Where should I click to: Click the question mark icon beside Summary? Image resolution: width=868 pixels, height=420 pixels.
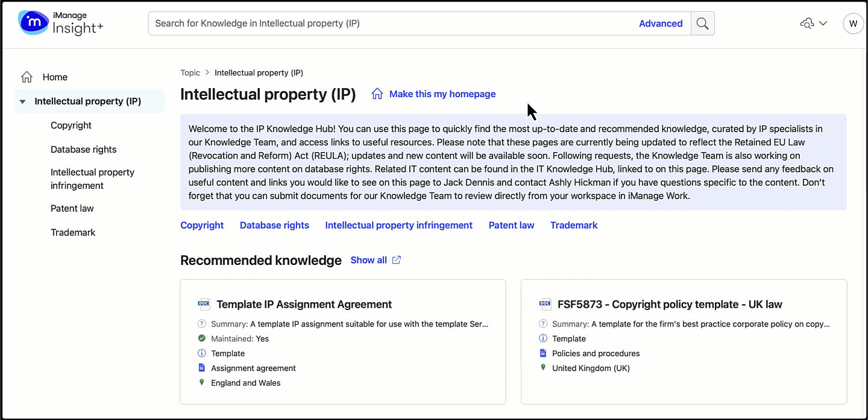[202, 323]
